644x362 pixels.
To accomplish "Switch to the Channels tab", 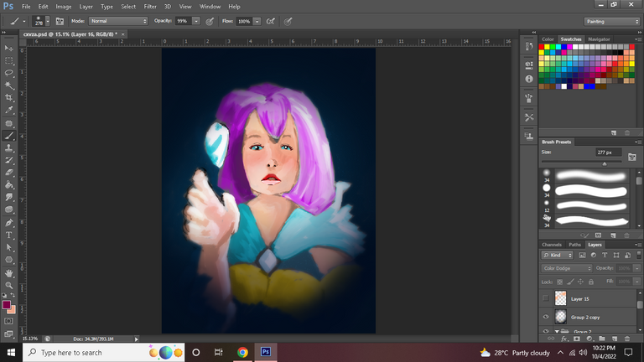I will point(552,245).
